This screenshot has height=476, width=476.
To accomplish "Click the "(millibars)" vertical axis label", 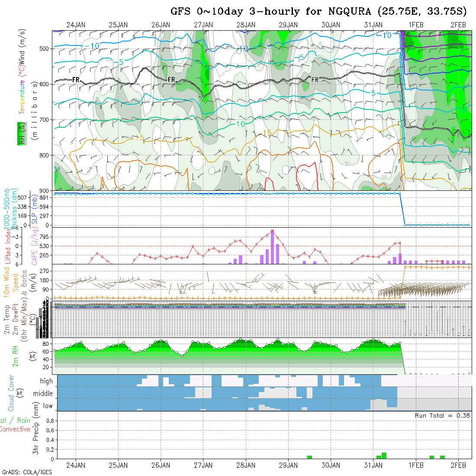I will (x=35, y=110).
